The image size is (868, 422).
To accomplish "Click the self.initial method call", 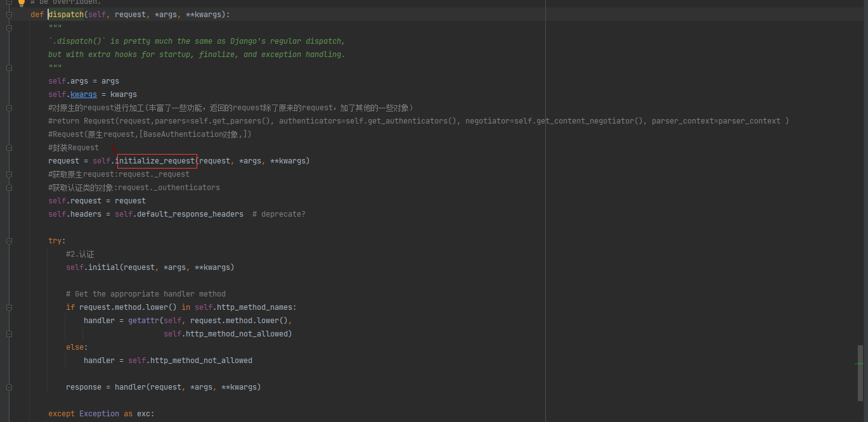I will tap(103, 267).
